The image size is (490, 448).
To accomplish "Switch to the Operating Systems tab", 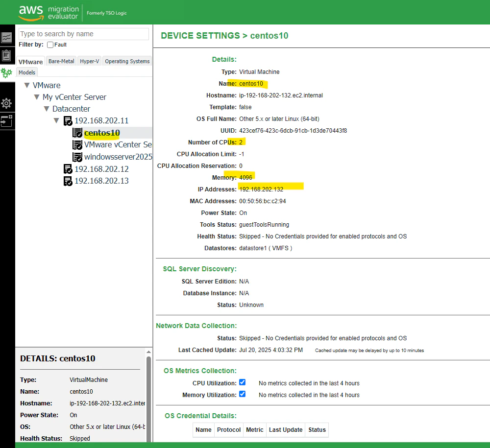I will [127, 61].
